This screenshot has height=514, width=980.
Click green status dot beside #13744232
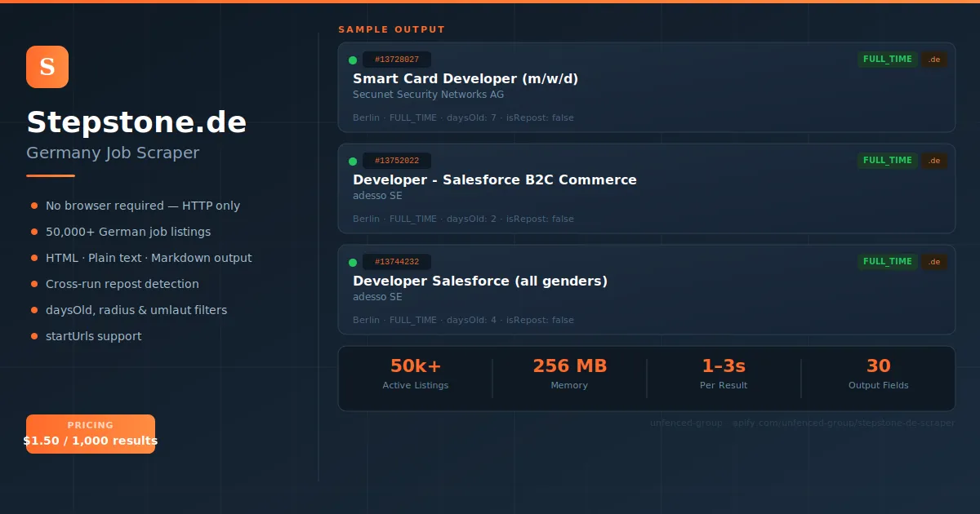tap(353, 263)
